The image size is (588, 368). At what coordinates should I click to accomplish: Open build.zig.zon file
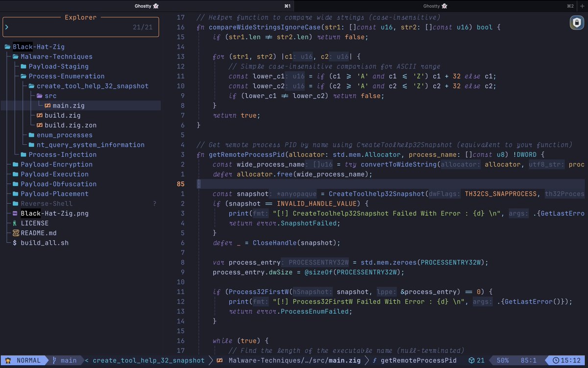pos(71,125)
